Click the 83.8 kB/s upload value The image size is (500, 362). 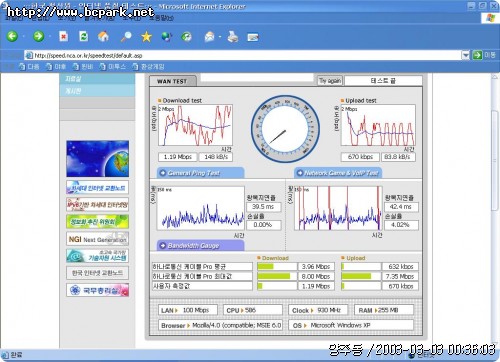(x=397, y=157)
